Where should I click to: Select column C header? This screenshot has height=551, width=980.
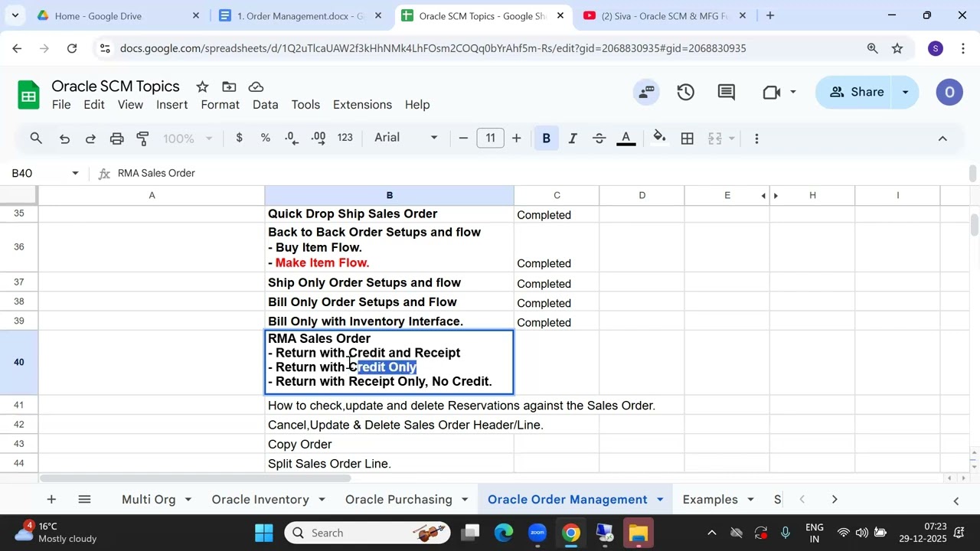557,195
